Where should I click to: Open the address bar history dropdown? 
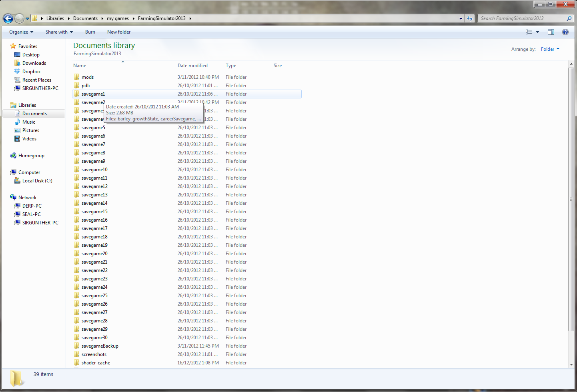tap(461, 18)
